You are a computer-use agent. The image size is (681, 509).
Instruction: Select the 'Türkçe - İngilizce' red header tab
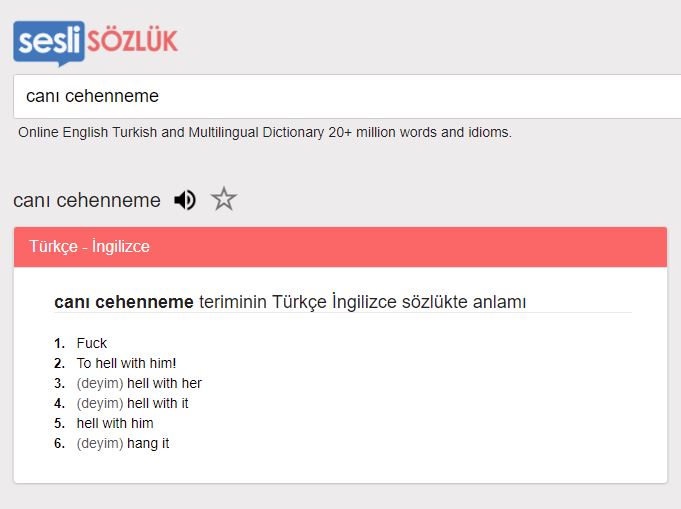pos(340,247)
